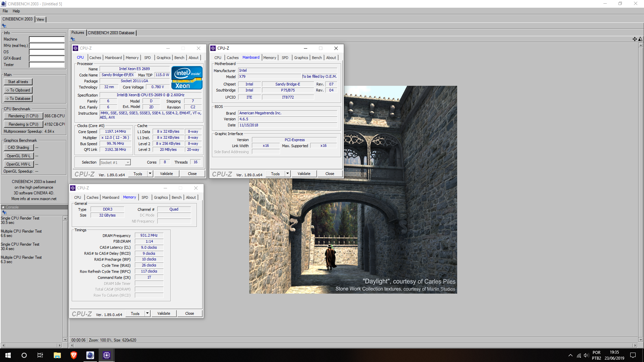Click the volume icon in the system tray
The width and height of the screenshot is (644, 362).
[586, 355]
